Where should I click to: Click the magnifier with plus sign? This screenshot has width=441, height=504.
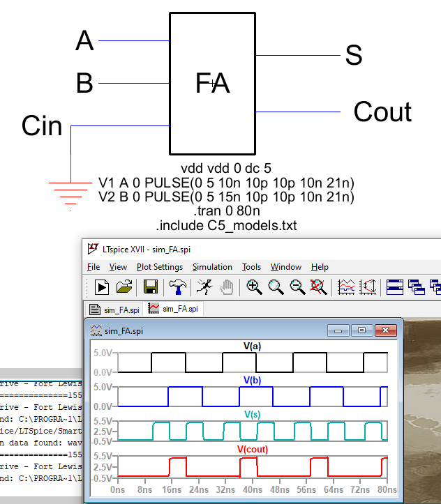pyautogui.click(x=254, y=287)
